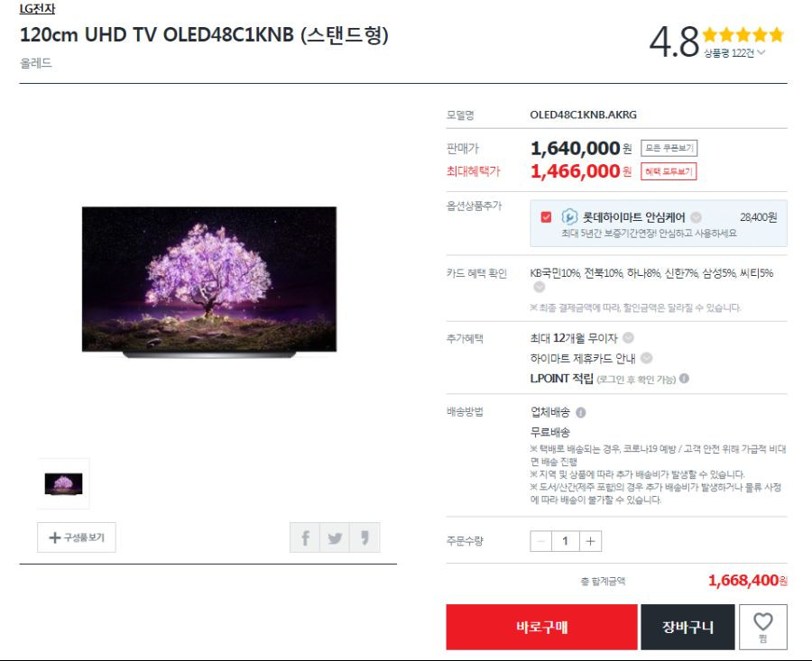Share via KakaoStory icon
Image resolution: width=812 pixels, height=661 pixels.
click(x=365, y=537)
